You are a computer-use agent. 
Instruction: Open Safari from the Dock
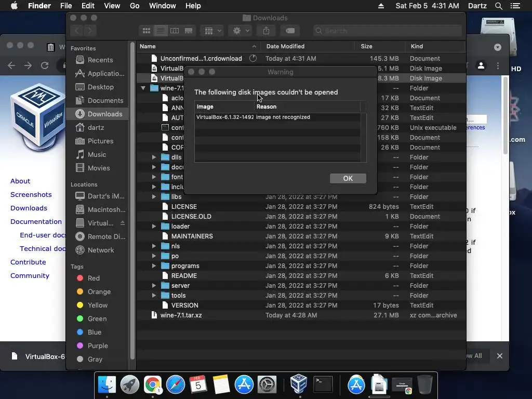coord(176,385)
